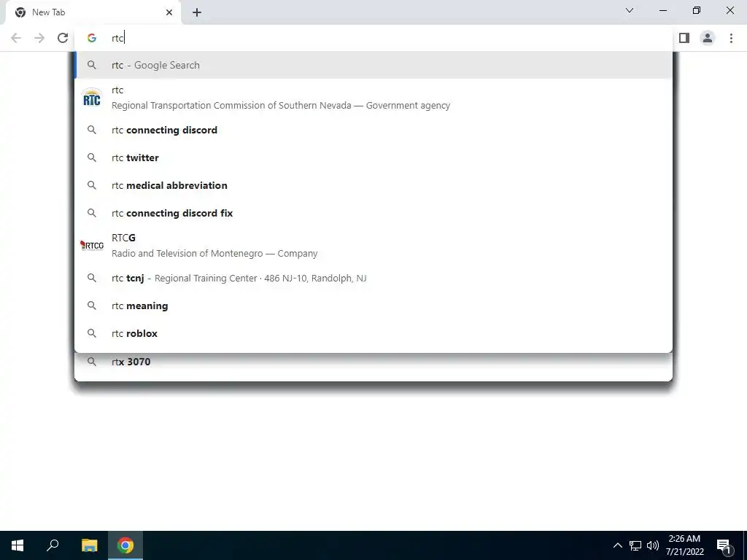Click the volume speaker tray icon

coord(653,545)
